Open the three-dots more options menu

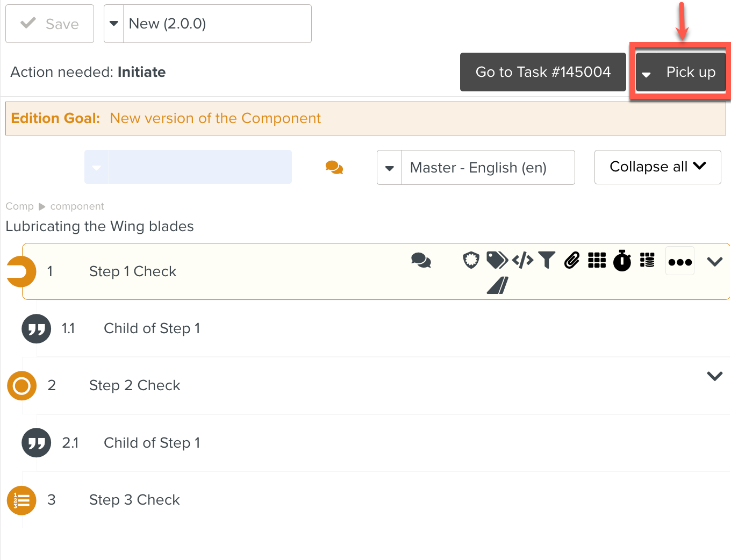[x=680, y=262]
